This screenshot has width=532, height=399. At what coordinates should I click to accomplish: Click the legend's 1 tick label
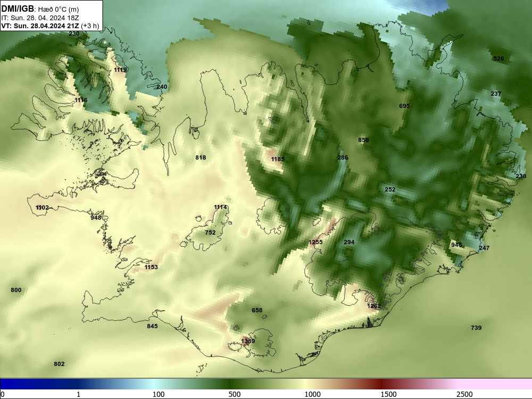coord(78,394)
